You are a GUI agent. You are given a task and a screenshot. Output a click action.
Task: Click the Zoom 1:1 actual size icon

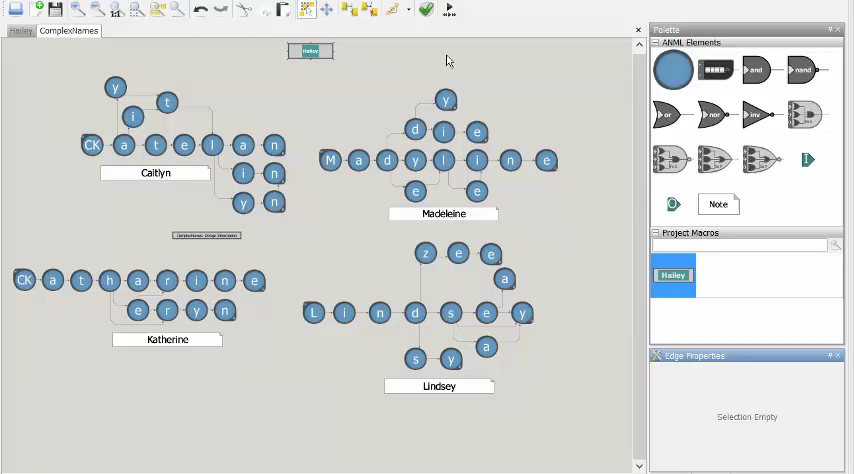[x=117, y=9]
